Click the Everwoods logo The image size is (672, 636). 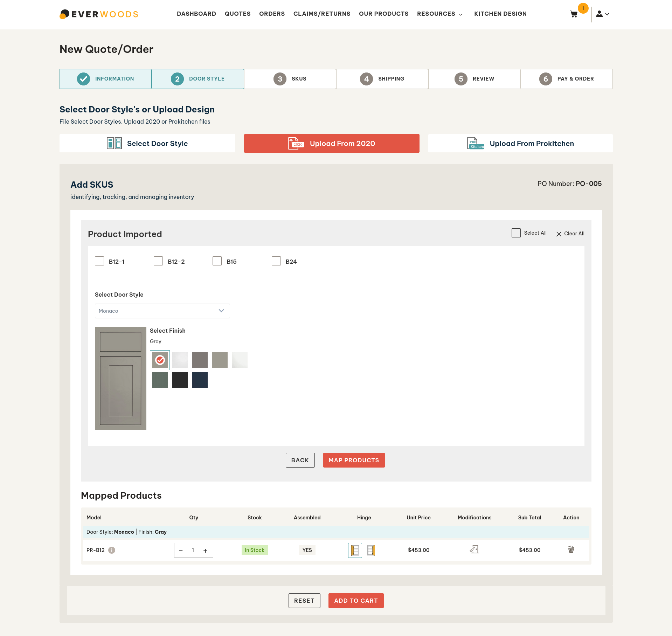coord(99,14)
